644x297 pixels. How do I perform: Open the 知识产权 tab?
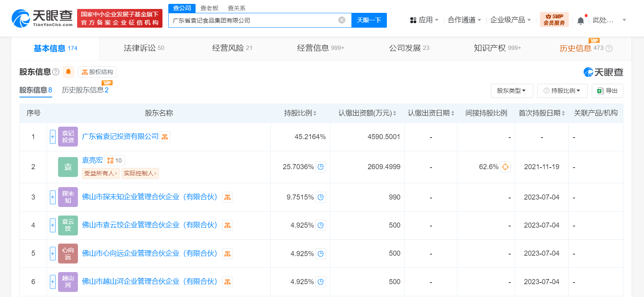[x=498, y=48]
